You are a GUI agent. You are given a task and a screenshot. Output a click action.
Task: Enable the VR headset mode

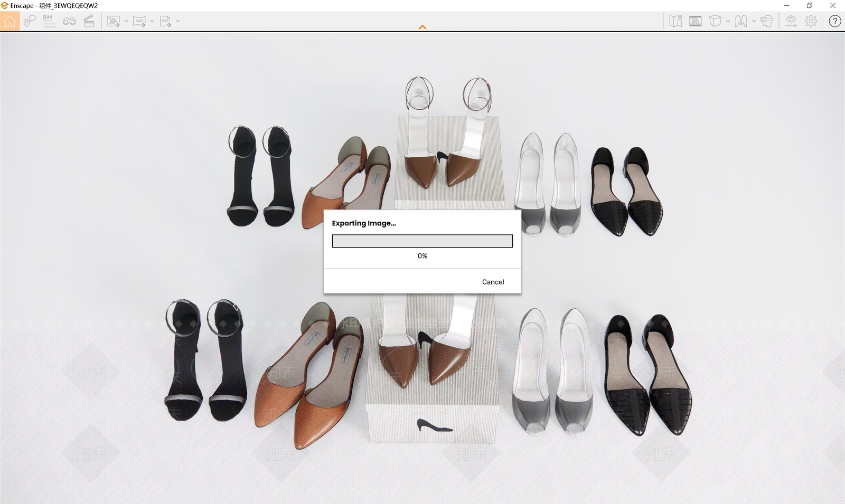tap(767, 21)
